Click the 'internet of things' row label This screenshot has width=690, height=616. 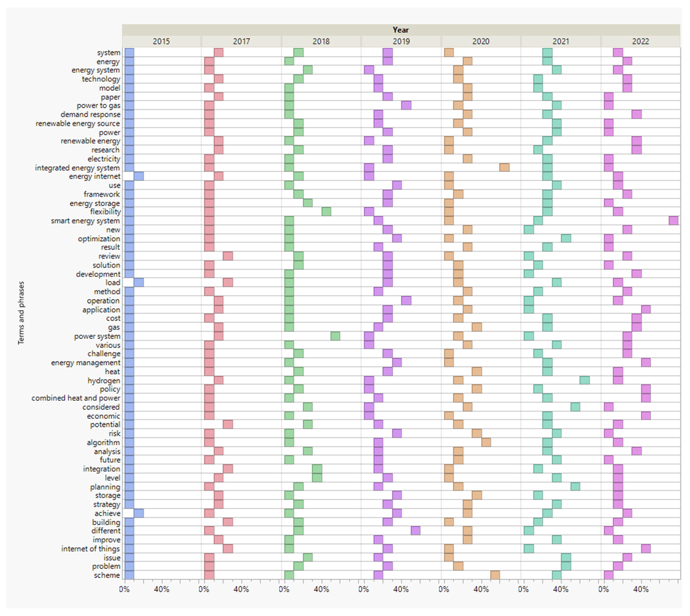click(x=90, y=549)
